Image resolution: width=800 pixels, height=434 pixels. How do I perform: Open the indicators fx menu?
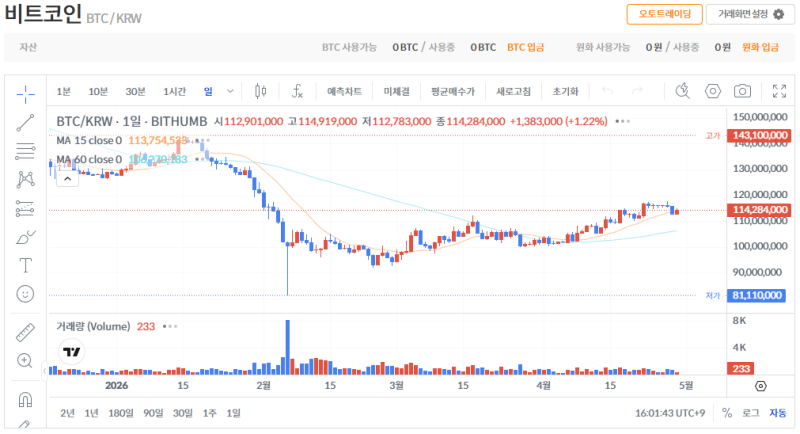[297, 91]
